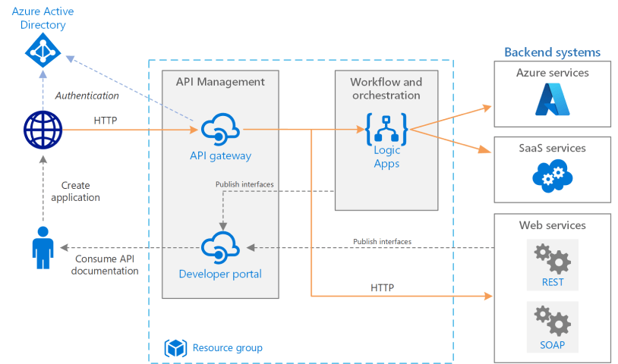
Task: Select the SaaS services cloud gears icon
Action: 552,173
